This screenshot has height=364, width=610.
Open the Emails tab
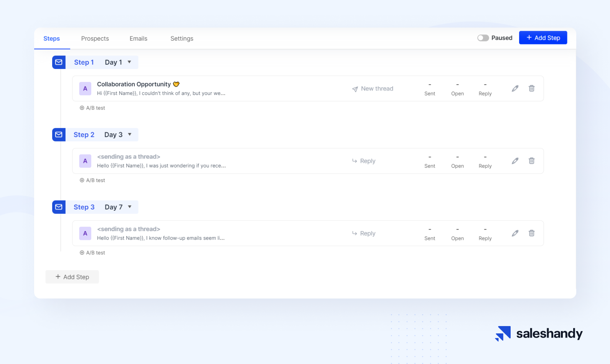(138, 39)
